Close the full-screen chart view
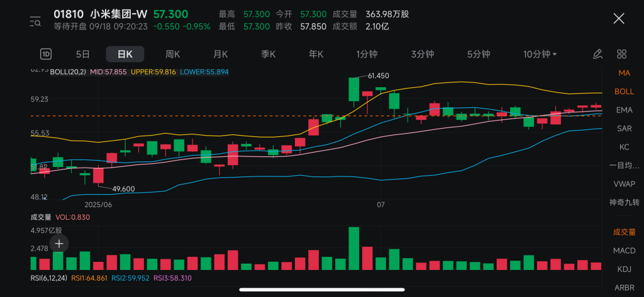 pyautogui.click(x=618, y=18)
